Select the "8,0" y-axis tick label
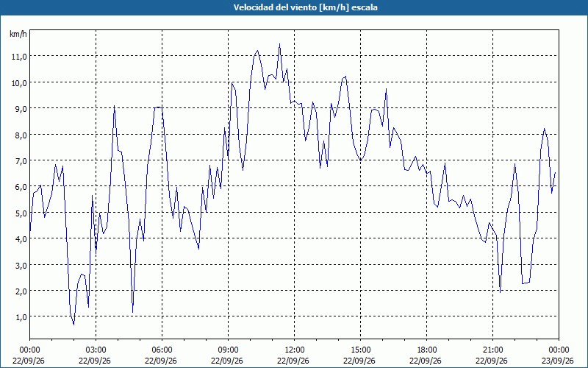Image resolution: width=588 pixels, height=368 pixels. (x=21, y=135)
